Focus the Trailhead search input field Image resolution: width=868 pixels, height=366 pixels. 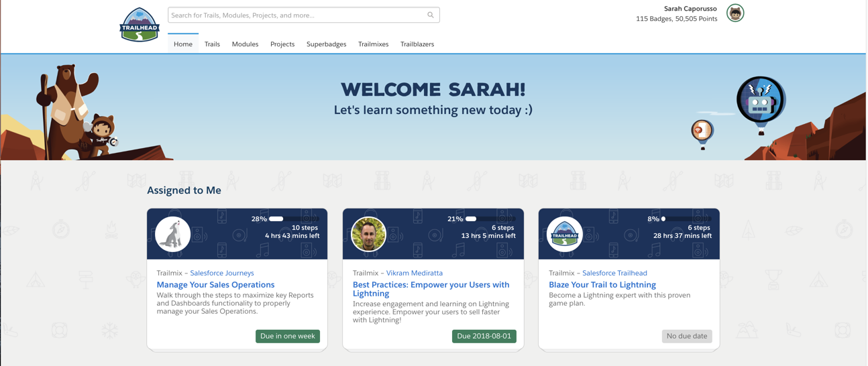pyautogui.click(x=295, y=15)
